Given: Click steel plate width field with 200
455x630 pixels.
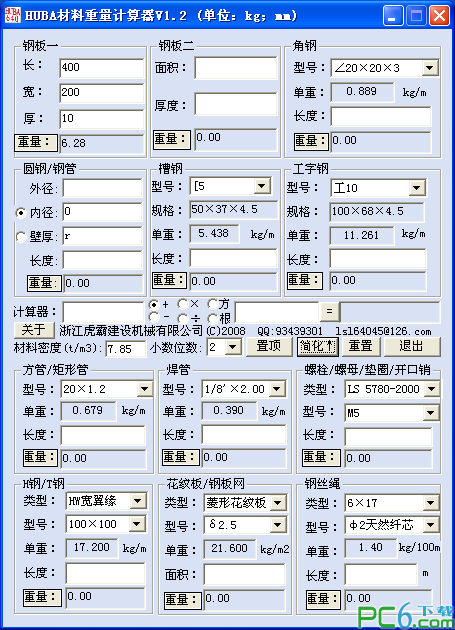Looking at the screenshot, I should click(x=102, y=93).
